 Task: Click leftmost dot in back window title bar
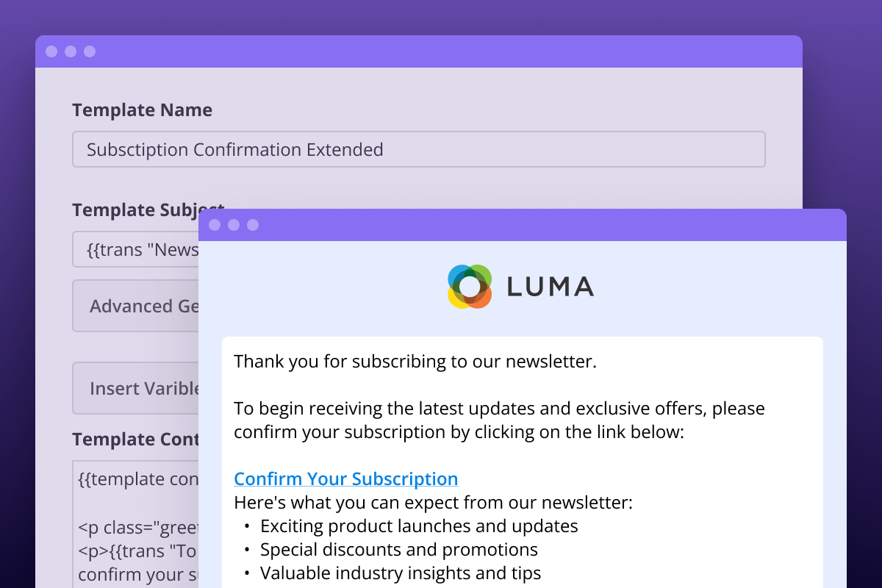click(x=51, y=51)
